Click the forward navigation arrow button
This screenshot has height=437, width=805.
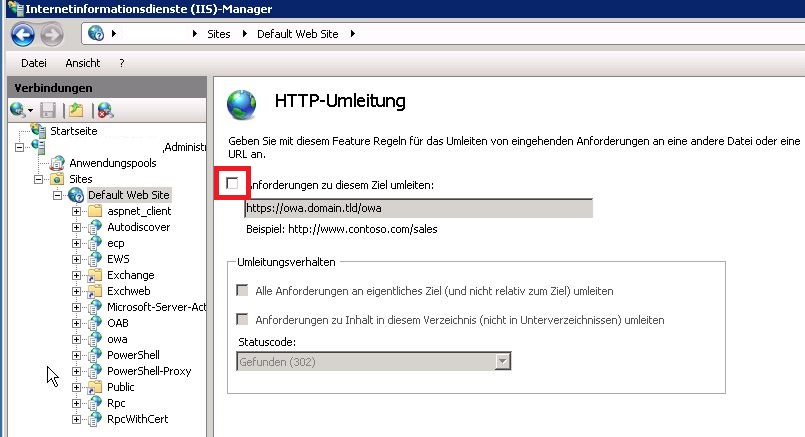pyautogui.click(x=52, y=34)
